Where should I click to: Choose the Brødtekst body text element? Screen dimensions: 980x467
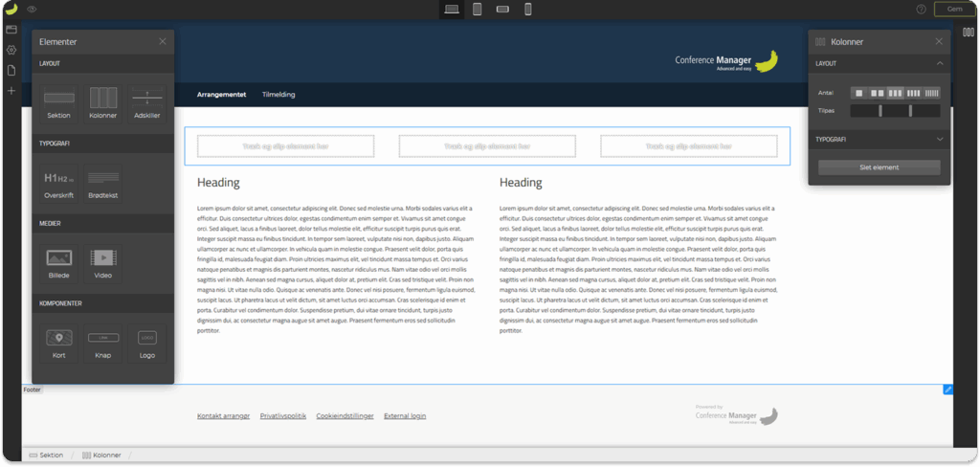coord(102,182)
